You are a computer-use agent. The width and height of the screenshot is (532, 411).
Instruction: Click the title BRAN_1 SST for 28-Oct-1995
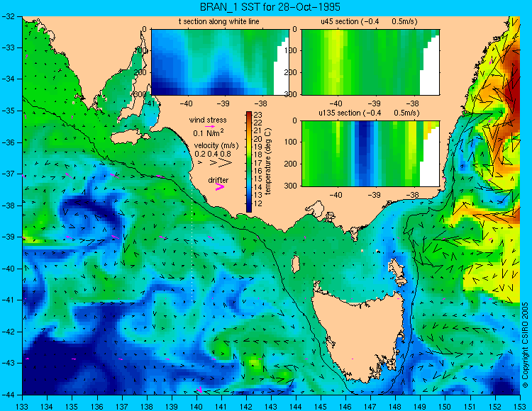(x=270, y=7)
